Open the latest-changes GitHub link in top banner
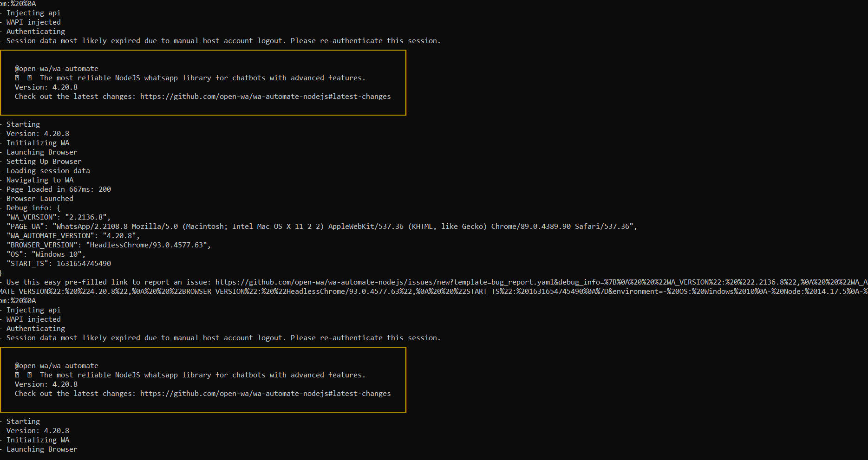 point(265,97)
